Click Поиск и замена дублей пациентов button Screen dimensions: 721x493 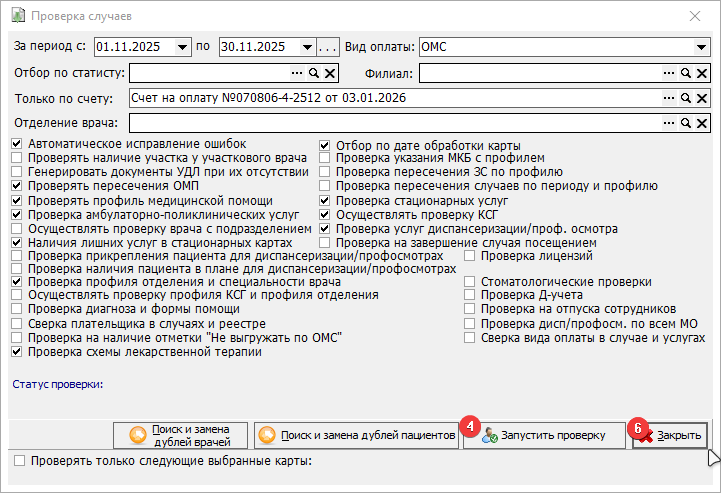coord(356,436)
